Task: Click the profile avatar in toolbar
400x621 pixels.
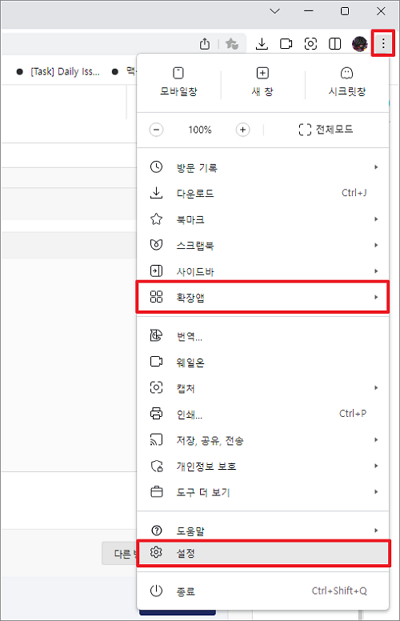Action: point(360,44)
